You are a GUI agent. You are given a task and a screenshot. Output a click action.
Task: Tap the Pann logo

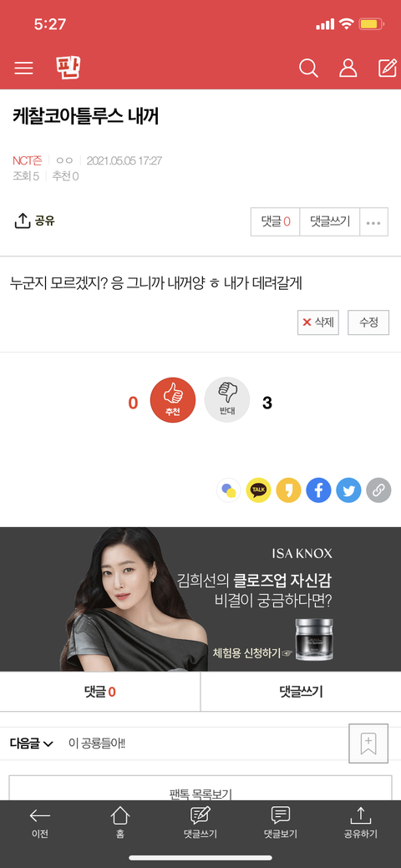tap(69, 68)
